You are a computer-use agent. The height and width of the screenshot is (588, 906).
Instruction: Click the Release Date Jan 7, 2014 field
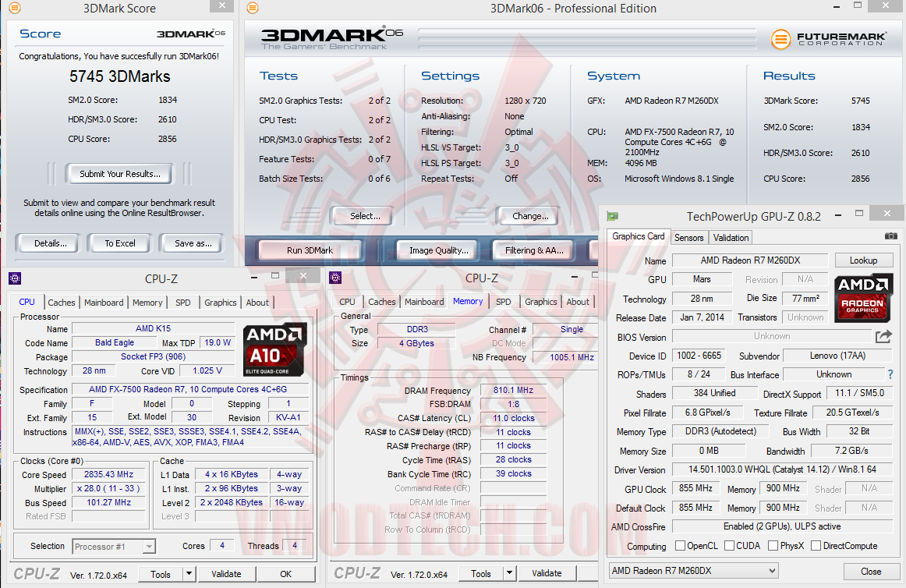(702, 317)
